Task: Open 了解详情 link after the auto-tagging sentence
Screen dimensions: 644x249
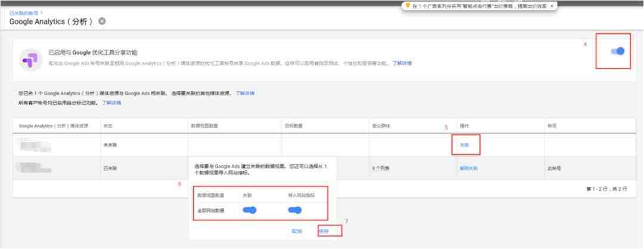Action: (112, 102)
